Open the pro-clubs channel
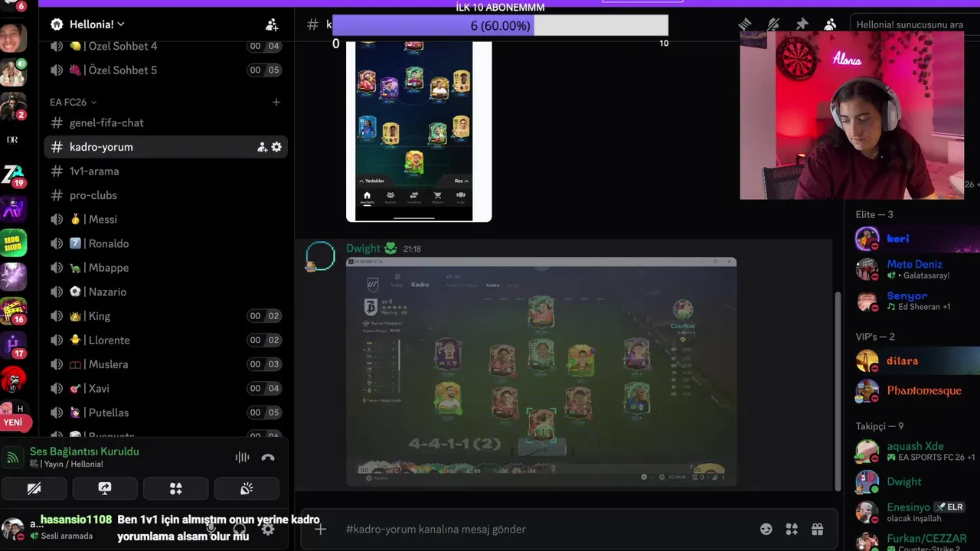Screen dimensions: 980x551 point(166,195)
